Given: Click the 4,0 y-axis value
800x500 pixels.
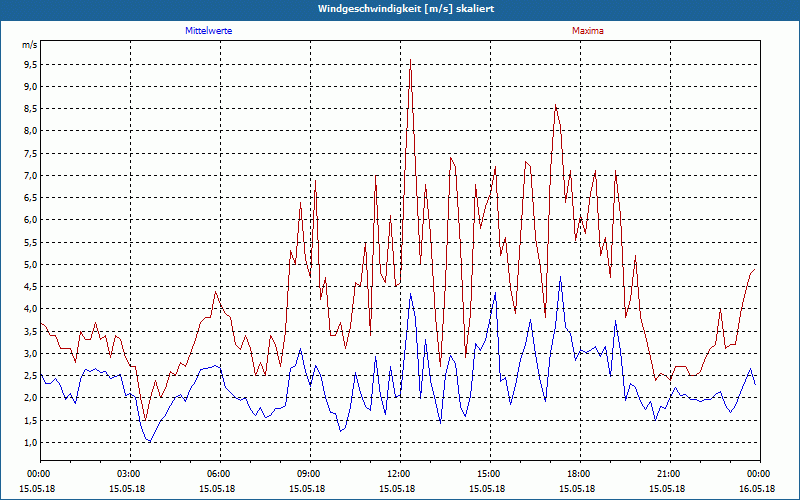Looking at the screenshot, I should pyautogui.click(x=31, y=309).
